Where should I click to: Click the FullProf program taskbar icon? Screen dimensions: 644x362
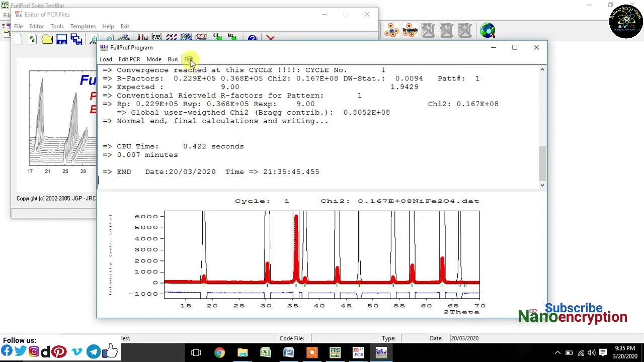(x=381, y=352)
